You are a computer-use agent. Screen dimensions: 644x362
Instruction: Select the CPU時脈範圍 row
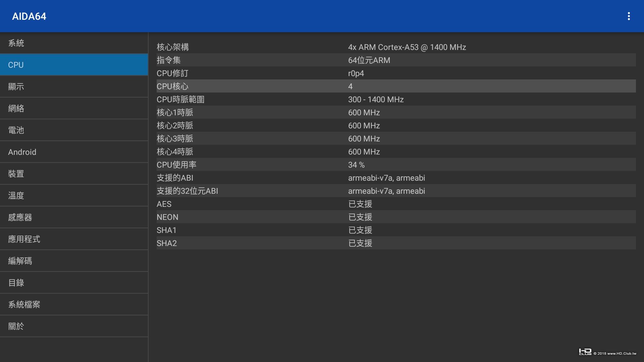pos(396,99)
